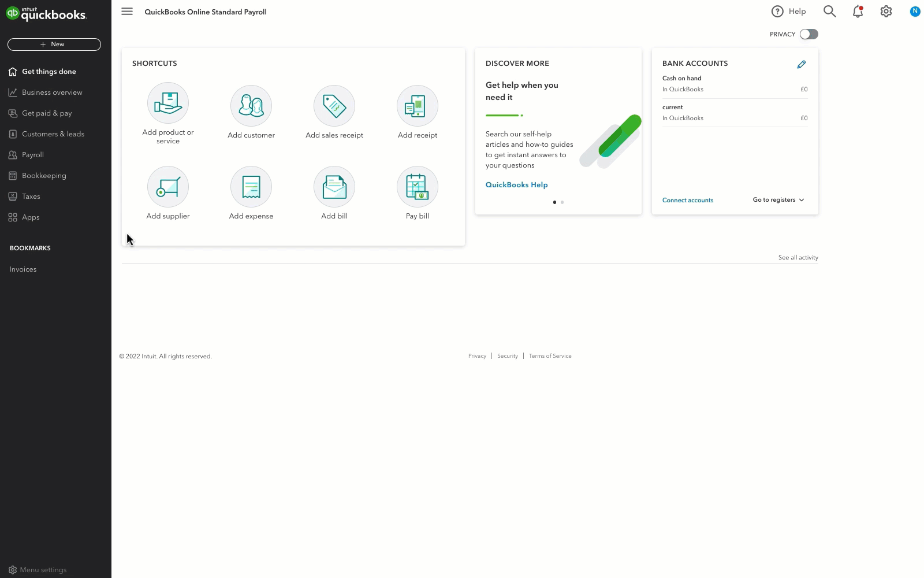Click the Add sales receipt icon
The height and width of the screenshot is (578, 924).
pyautogui.click(x=334, y=106)
